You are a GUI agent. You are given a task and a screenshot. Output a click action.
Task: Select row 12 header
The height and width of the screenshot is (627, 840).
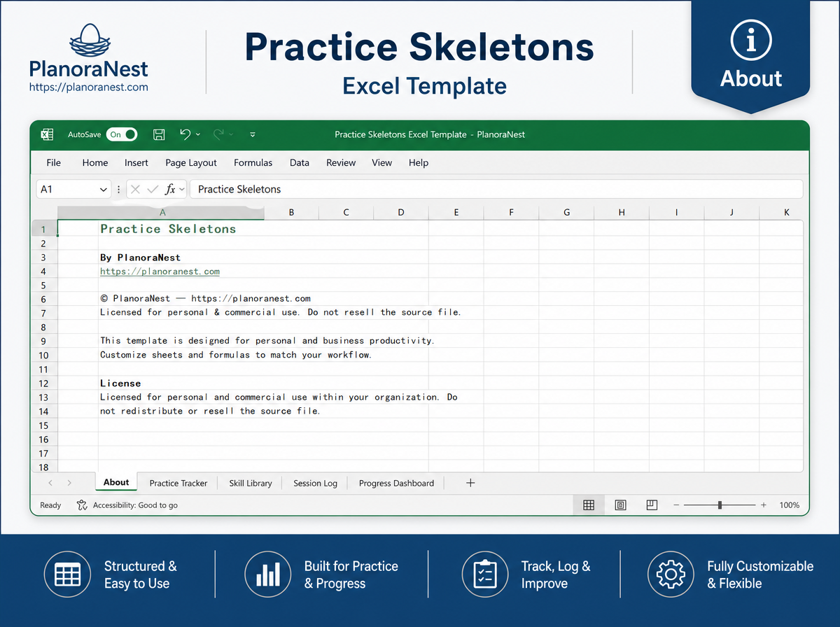coord(43,383)
